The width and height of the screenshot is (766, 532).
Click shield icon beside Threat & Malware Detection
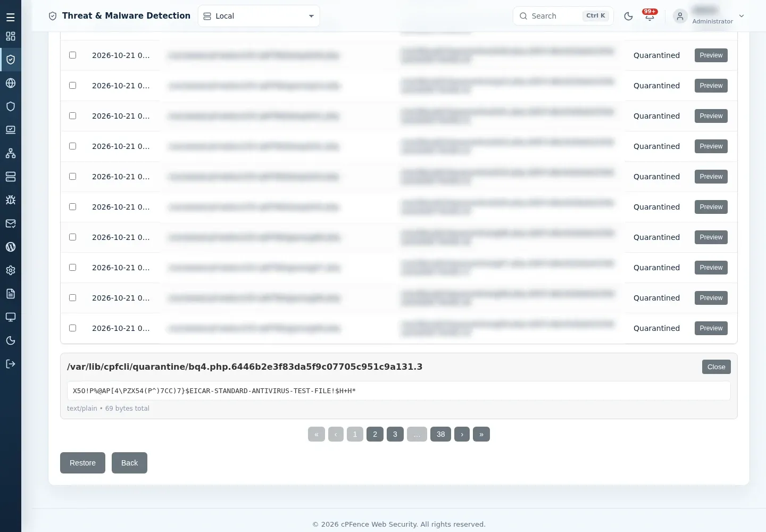coord(53,16)
